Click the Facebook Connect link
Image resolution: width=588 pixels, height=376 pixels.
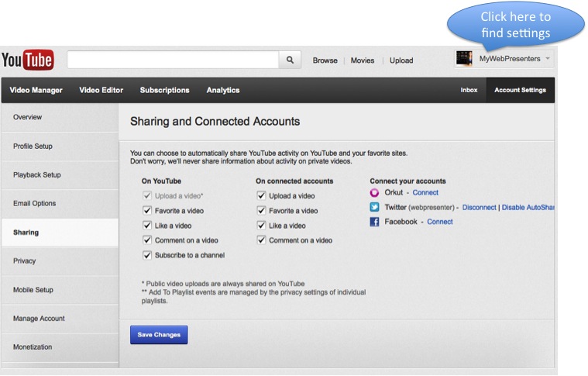(440, 222)
